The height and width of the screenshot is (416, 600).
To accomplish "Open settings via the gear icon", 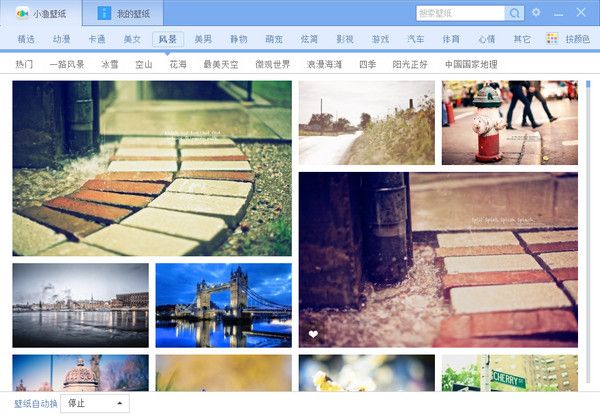I will 537,13.
